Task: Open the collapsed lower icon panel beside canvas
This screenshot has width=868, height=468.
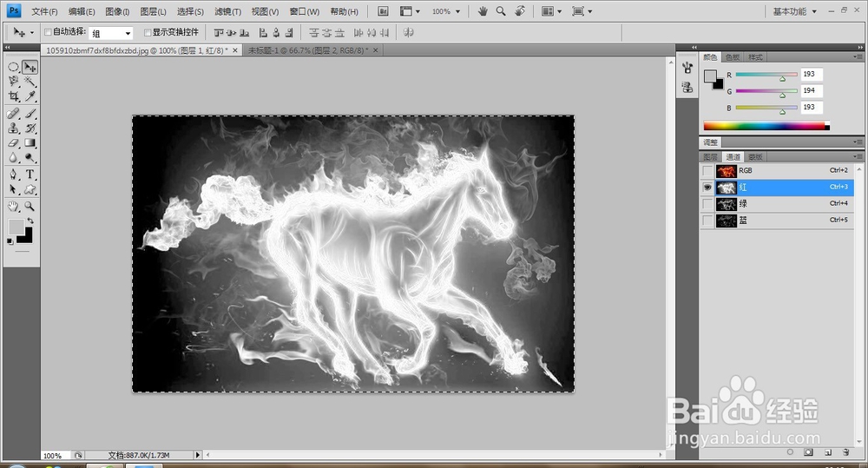Action: click(687, 87)
